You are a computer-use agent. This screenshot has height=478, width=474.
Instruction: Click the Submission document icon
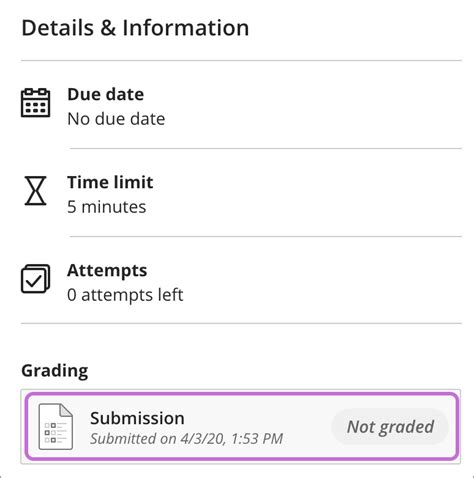pos(55,426)
